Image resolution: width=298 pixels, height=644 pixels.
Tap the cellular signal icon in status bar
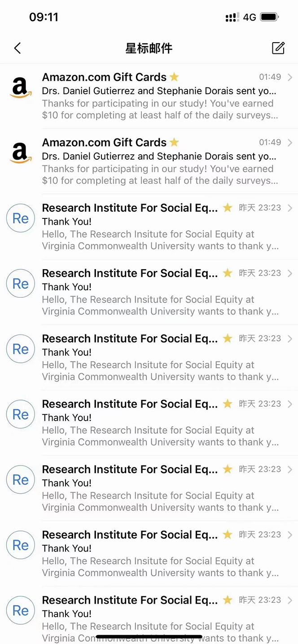click(x=232, y=17)
